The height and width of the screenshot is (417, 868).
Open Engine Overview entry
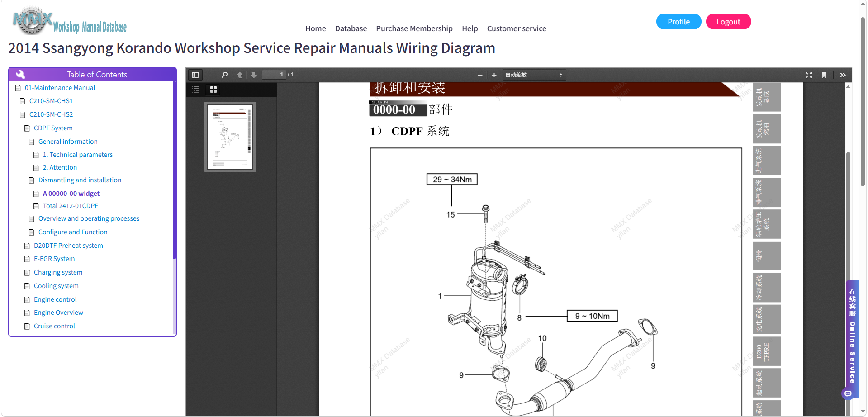pos(58,313)
